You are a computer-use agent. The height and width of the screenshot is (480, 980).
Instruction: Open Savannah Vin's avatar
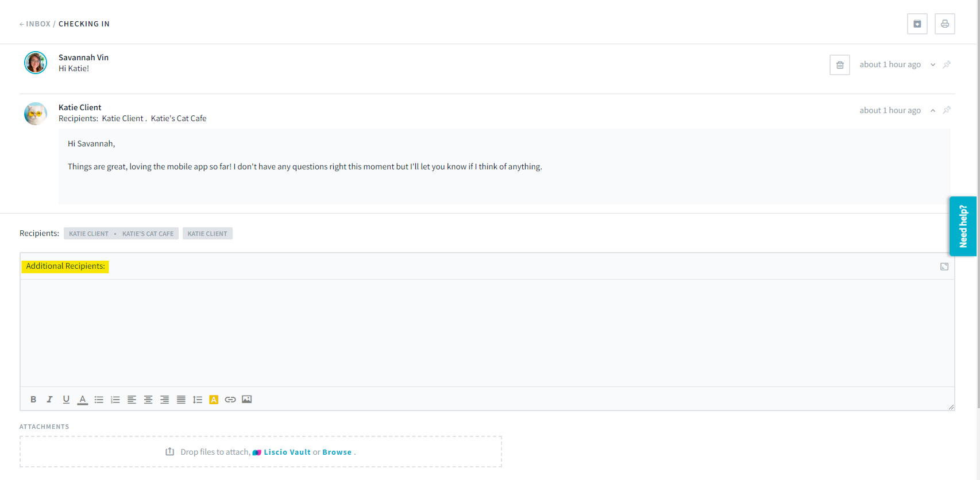click(x=36, y=63)
